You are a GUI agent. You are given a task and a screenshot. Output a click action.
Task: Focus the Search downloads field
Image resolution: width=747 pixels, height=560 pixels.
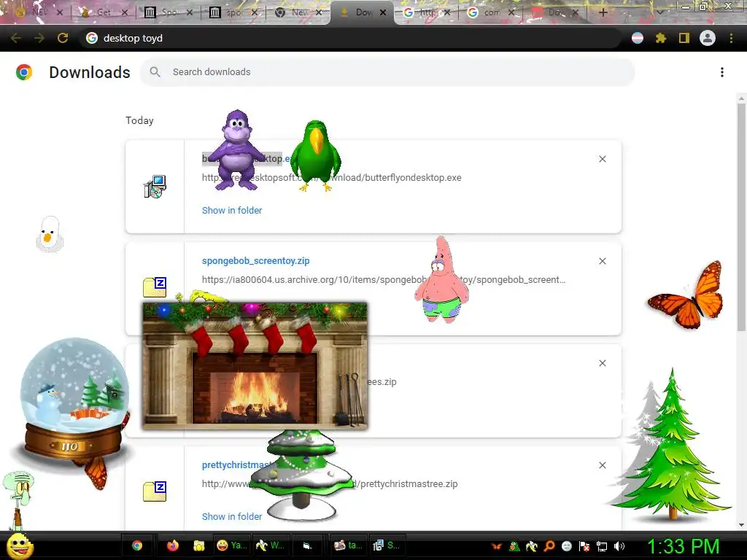point(387,72)
